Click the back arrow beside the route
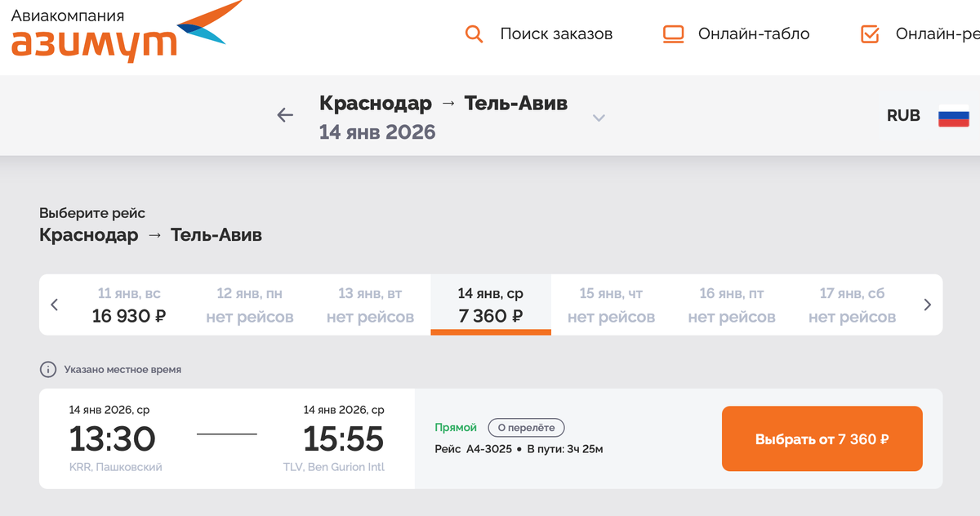This screenshot has width=980, height=516. point(285,115)
